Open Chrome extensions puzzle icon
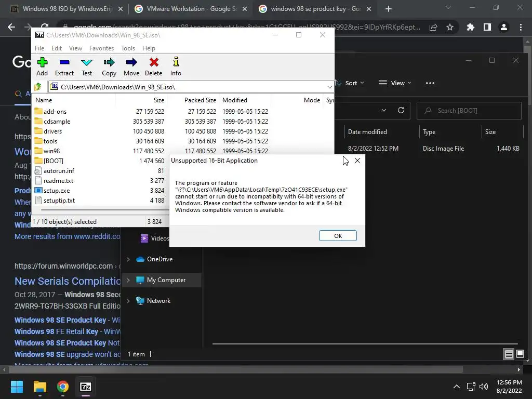This screenshot has height=399, width=532. coord(470,27)
